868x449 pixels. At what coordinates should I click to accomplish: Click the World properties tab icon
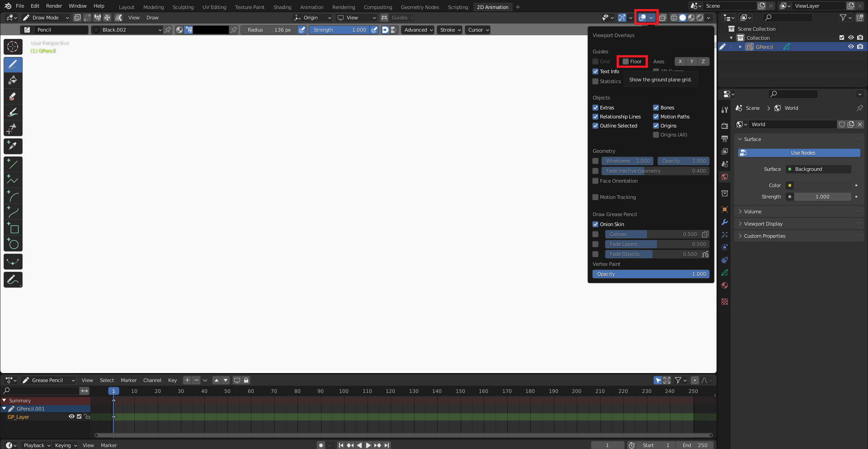tap(724, 177)
